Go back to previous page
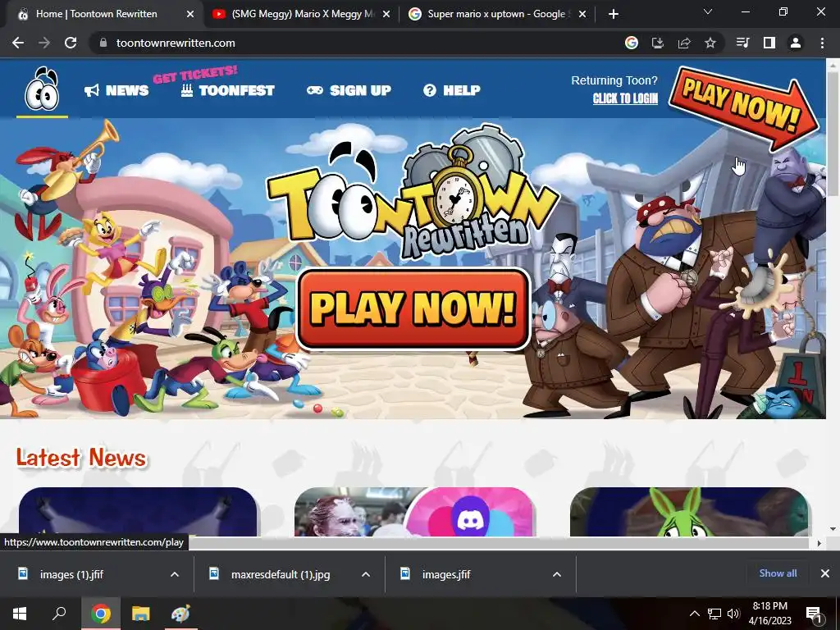The width and height of the screenshot is (840, 630). (x=18, y=43)
